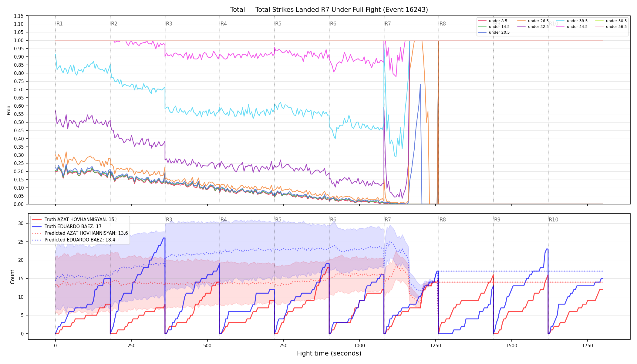The image size is (637, 364).
Task: Click the cyan line sample beside 'under 38.5'
Action: tap(560, 21)
